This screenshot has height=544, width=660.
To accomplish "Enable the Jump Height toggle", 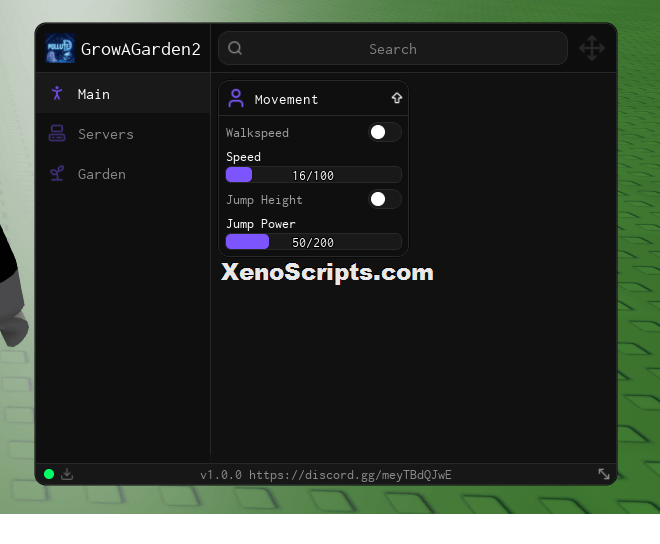I will [385, 199].
